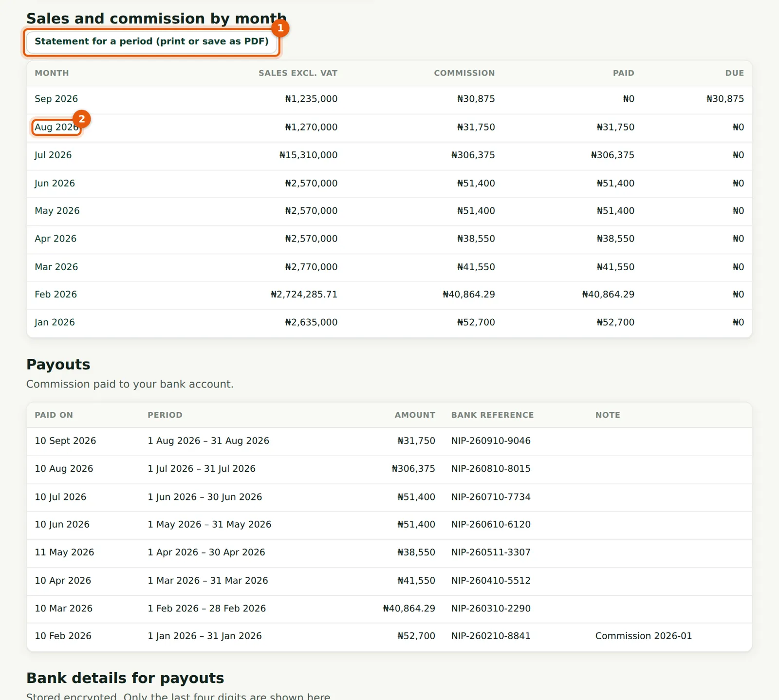The height and width of the screenshot is (700, 779).
Task: Click the Paid On header in Payouts
Action: pyautogui.click(x=54, y=415)
